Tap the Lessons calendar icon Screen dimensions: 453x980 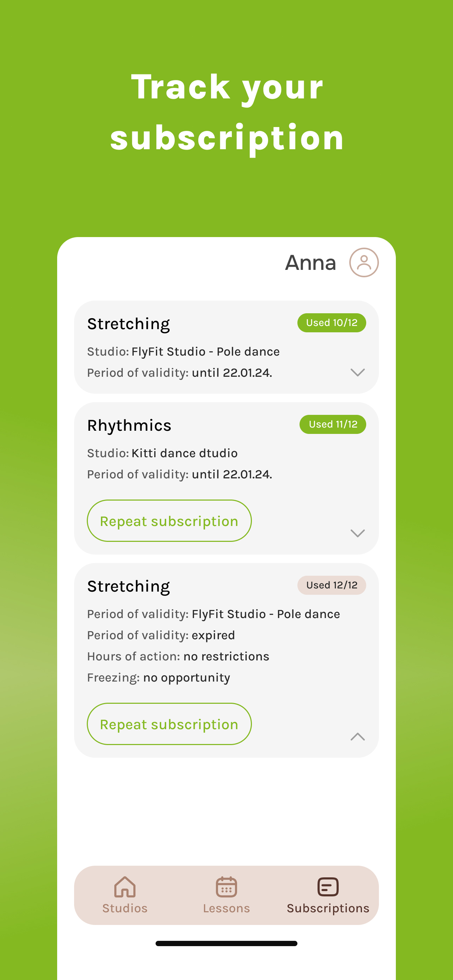[226, 887]
